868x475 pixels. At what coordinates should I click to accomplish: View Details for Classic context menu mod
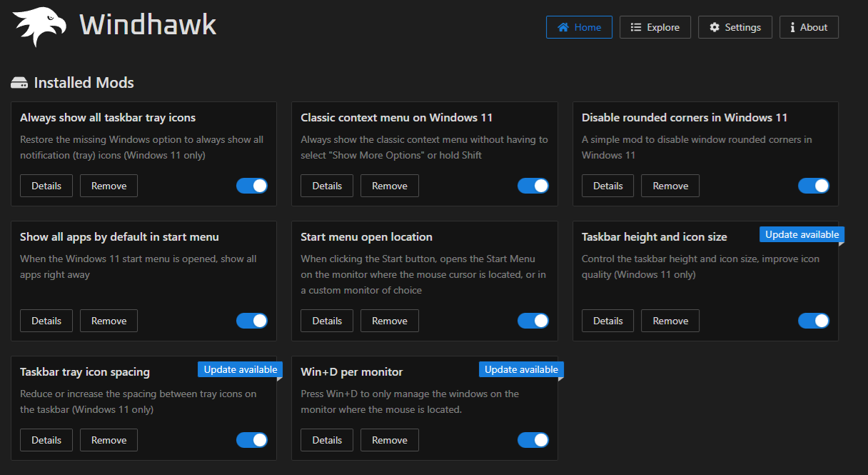(x=327, y=186)
